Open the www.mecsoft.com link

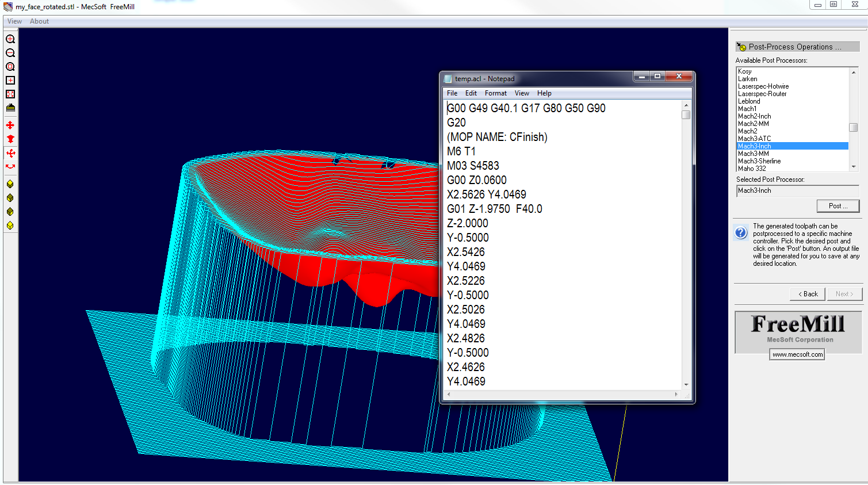click(x=797, y=354)
